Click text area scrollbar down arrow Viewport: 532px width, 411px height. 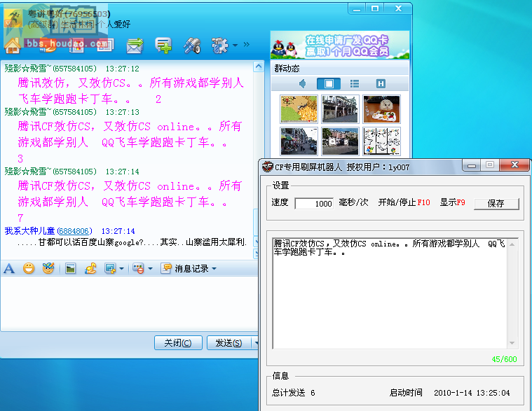tap(512, 343)
